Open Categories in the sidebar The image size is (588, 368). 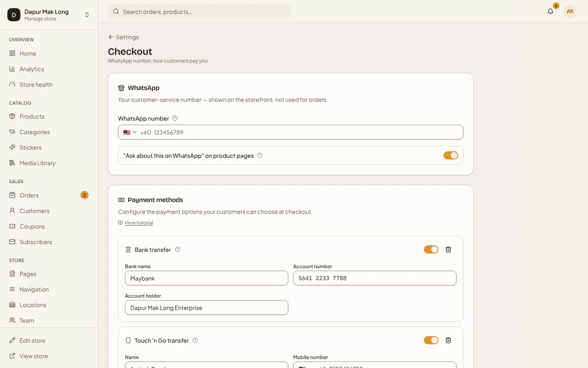(49, 132)
